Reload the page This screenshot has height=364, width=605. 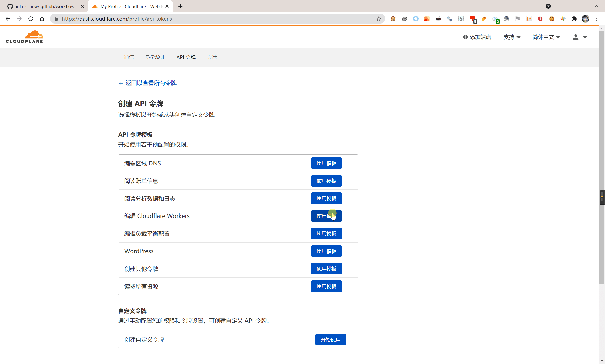pyautogui.click(x=31, y=19)
